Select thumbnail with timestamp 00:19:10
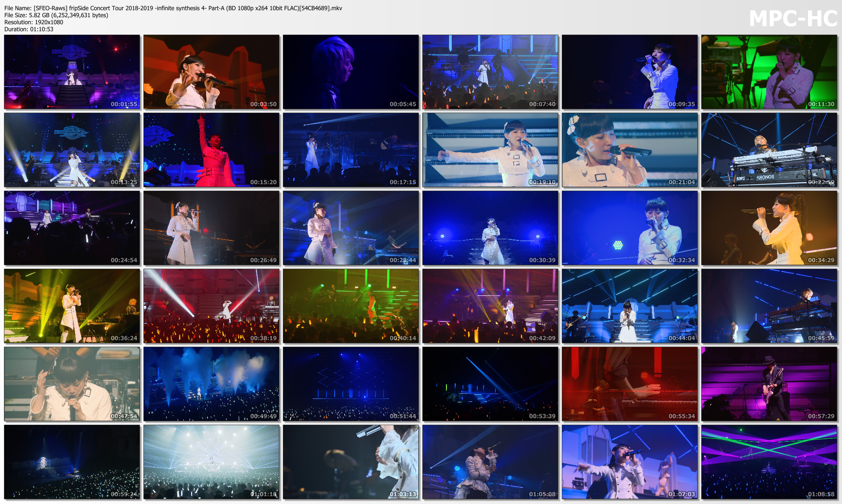Screen dimensions: 842x504 point(490,150)
